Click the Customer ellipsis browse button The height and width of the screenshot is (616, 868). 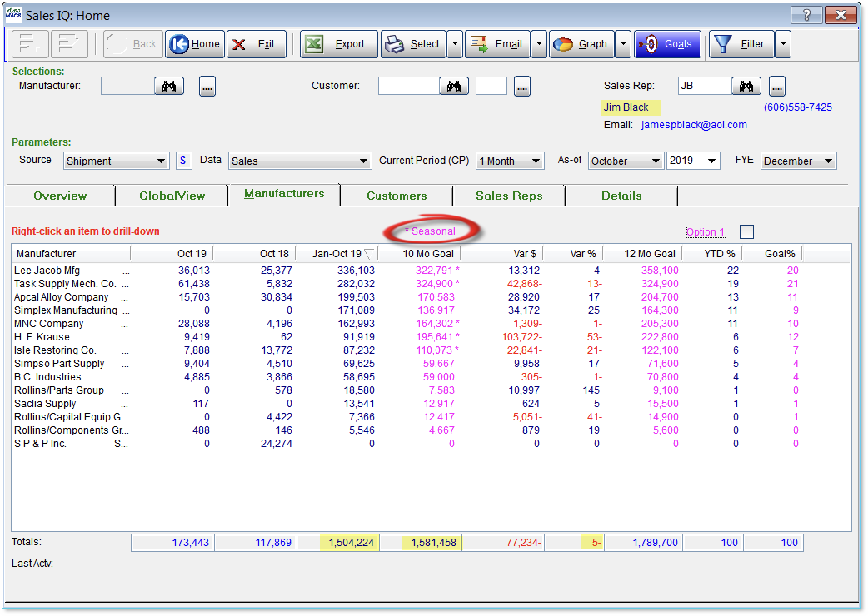pyautogui.click(x=522, y=87)
